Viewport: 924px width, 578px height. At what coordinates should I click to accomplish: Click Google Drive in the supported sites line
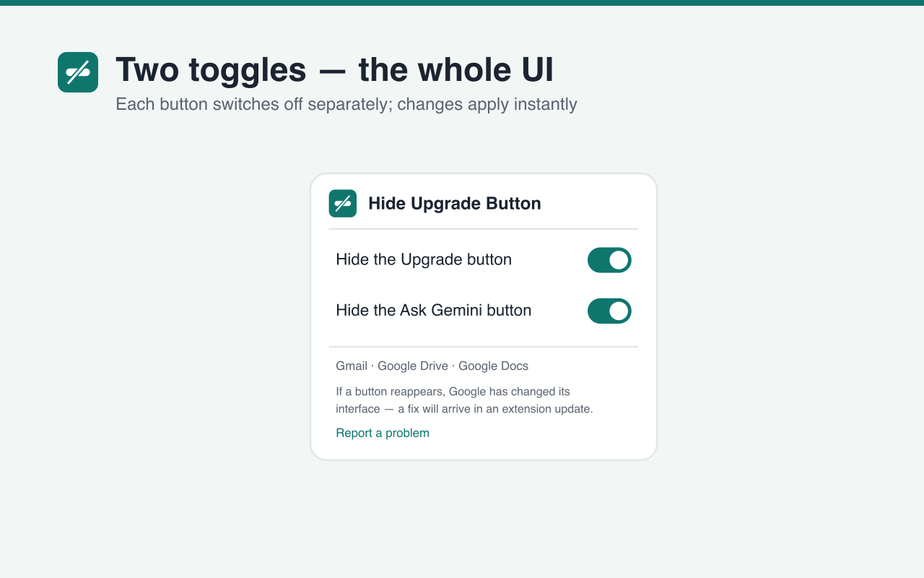click(x=413, y=366)
